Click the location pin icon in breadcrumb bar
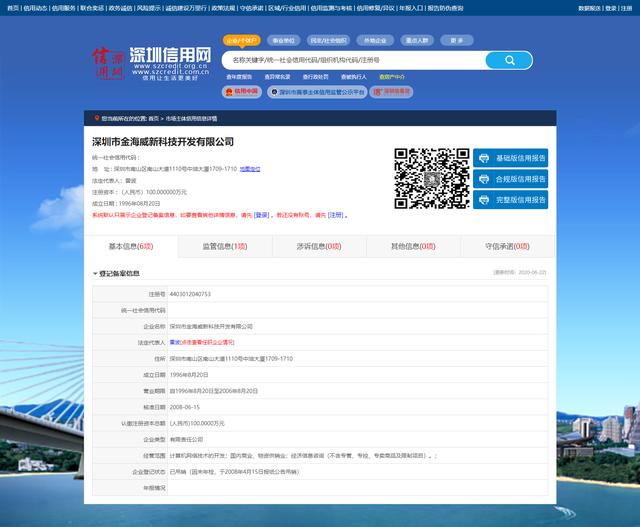The height and width of the screenshot is (527, 640). 97,118
